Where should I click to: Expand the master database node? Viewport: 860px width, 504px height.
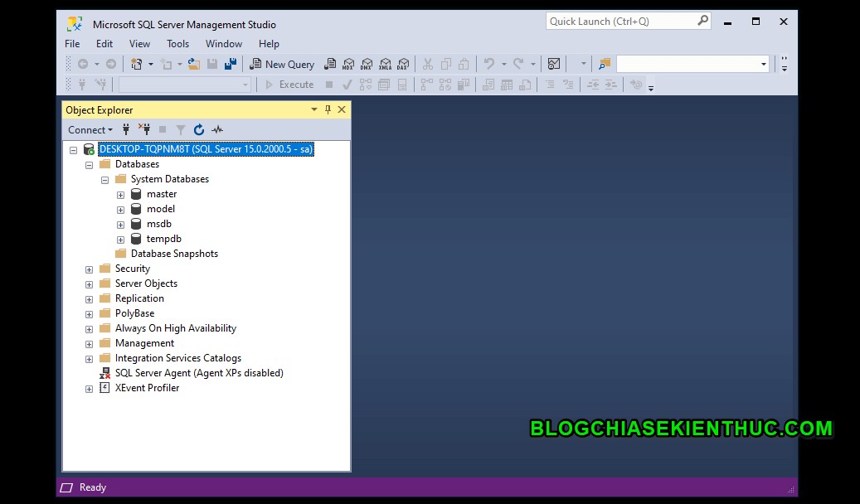120,193
